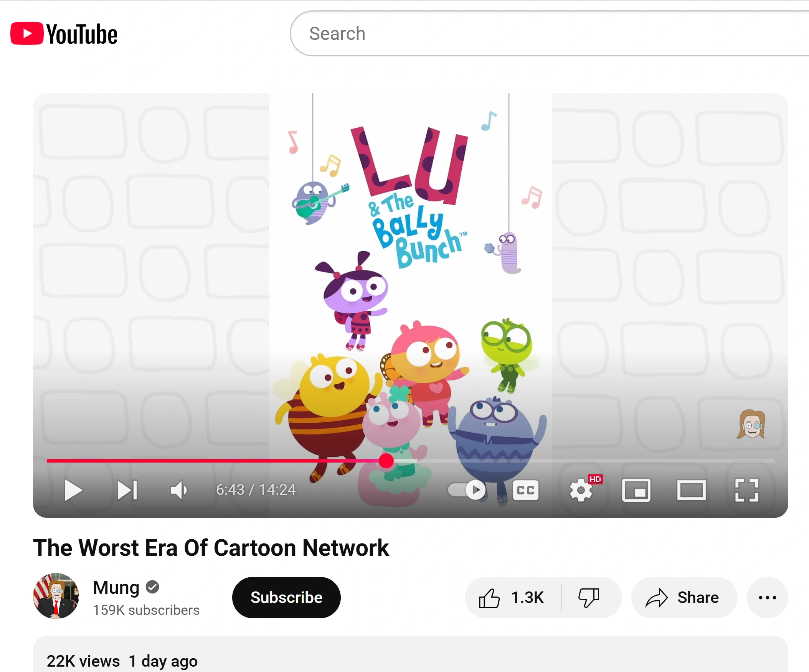Screen dimensions: 809x672
Task: Switch to theater mode
Action: (x=691, y=490)
